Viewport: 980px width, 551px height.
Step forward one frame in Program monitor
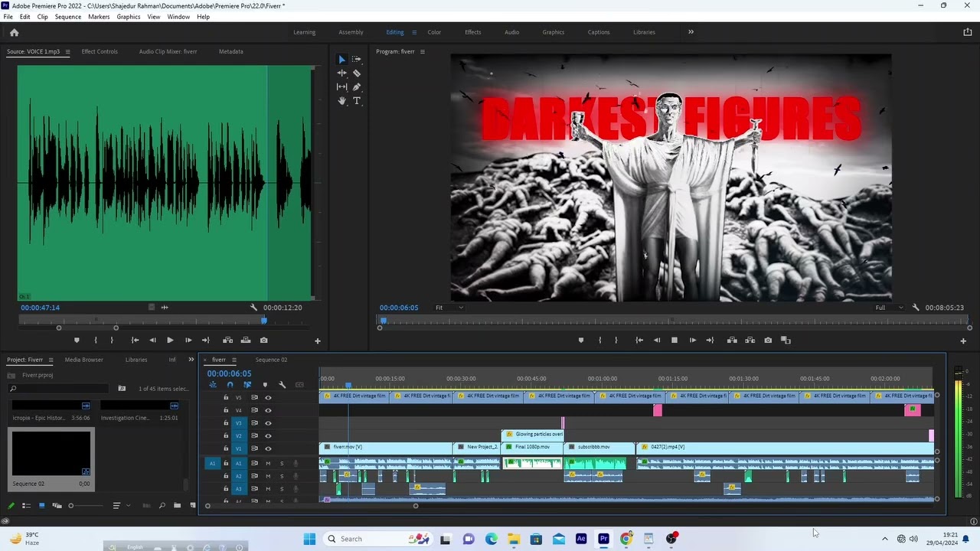(693, 341)
